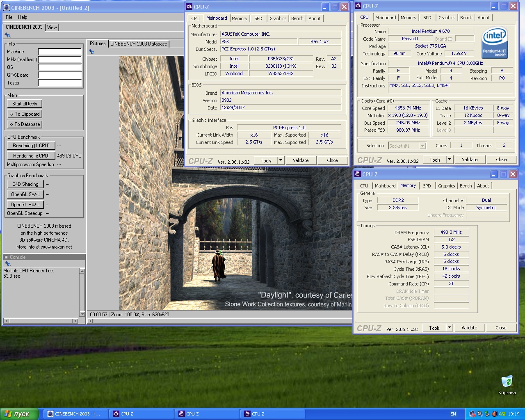Click the Intel Pentium 4 HT logo
Image resolution: width=525 pixels, height=420 pixels.
(x=494, y=43)
